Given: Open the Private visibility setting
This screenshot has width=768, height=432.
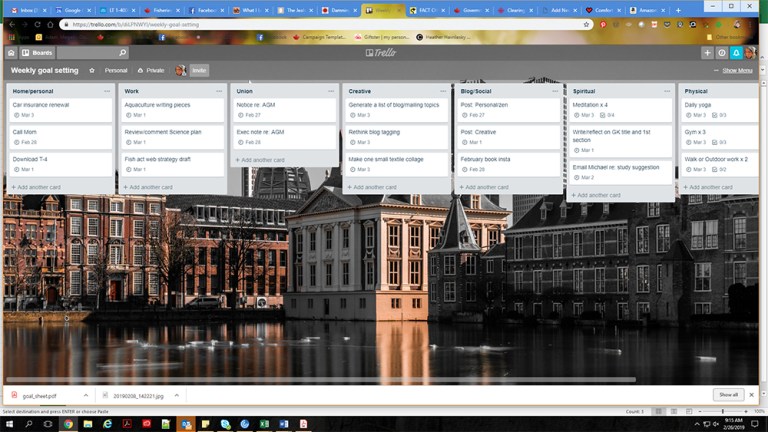Looking at the screenshot, I should (x=151, y=71).
